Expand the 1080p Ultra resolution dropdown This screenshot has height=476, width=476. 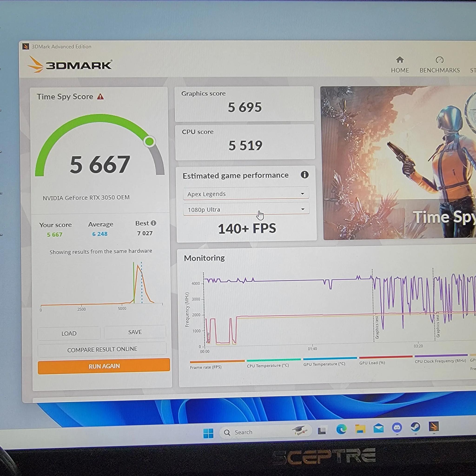point(246,209)
